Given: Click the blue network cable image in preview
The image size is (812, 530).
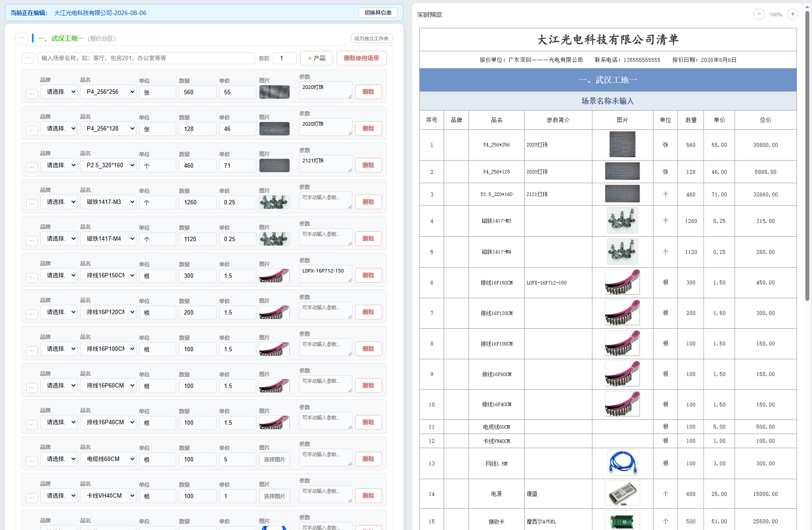Looking at the screenshot, I should (623, 463).
